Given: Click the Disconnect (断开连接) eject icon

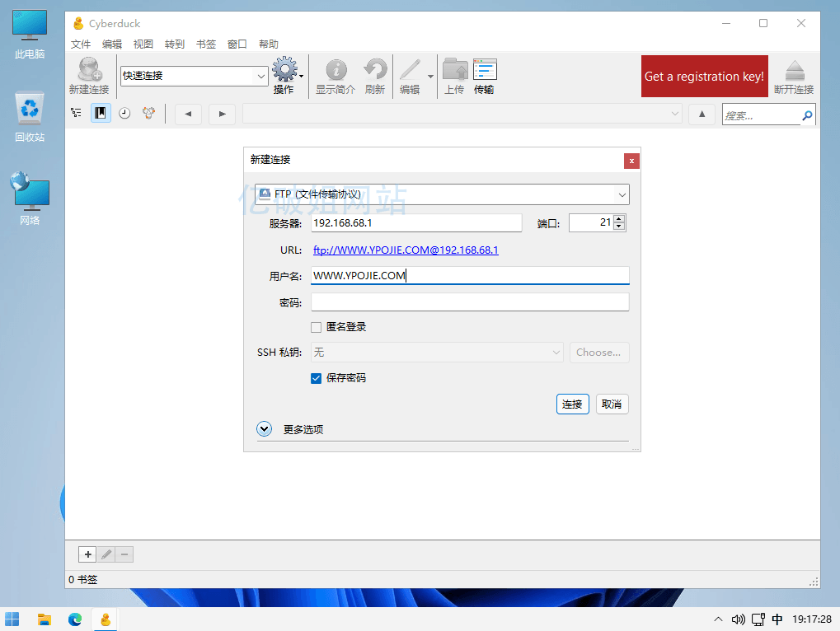Looking at the screenshot, I should (x=794, y=71).
